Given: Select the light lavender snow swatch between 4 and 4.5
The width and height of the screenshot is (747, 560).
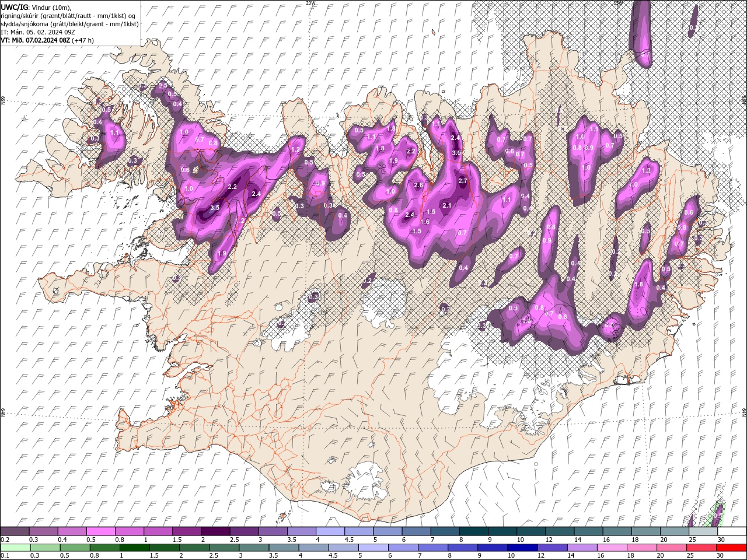Looking at the screenshot, I should click(330, 531).
